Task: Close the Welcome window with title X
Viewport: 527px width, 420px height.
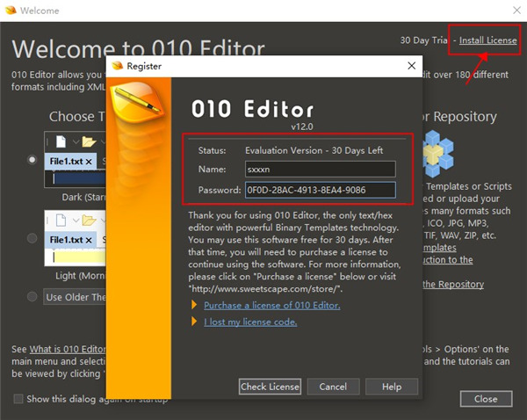Action: (517, 11)
